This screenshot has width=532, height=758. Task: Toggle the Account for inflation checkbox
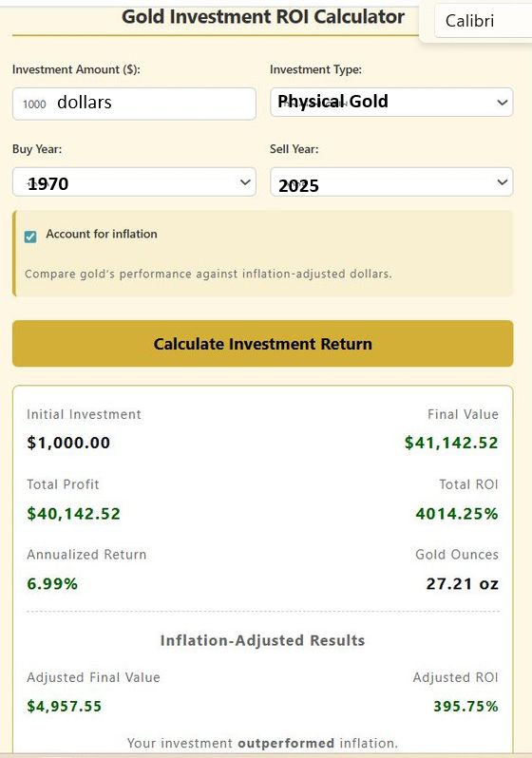click(30, 237)
